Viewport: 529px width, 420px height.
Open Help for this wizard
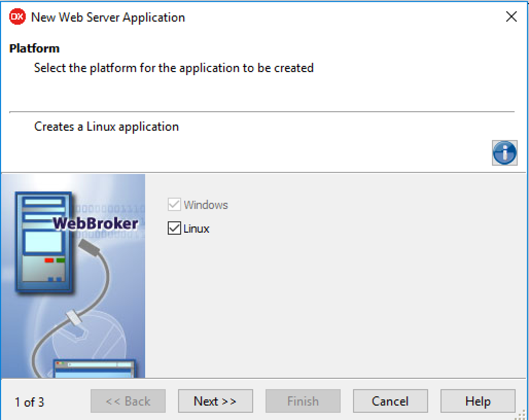click(x=478, y=401)
